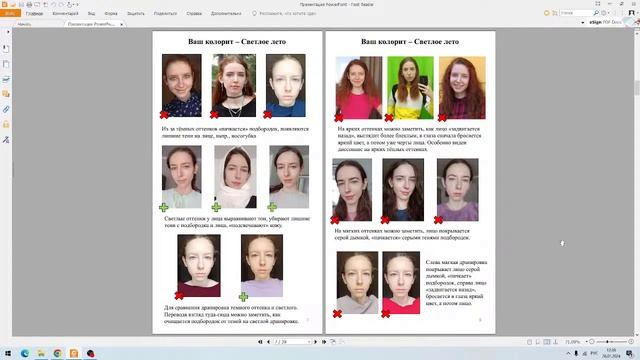This screenshot has width=640, height=360.
Task: Open the pages thumbnail panel in sidebar
Action: (6, 64)
